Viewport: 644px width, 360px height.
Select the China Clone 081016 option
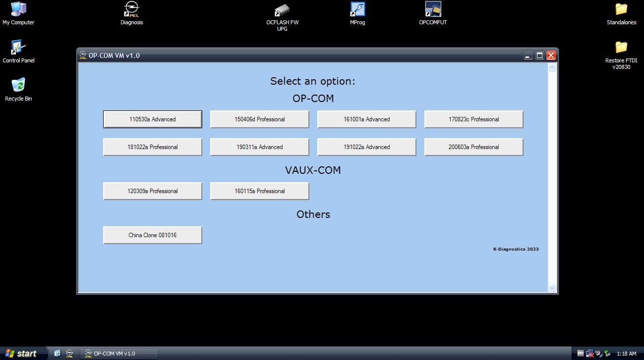tap(153, 235)
